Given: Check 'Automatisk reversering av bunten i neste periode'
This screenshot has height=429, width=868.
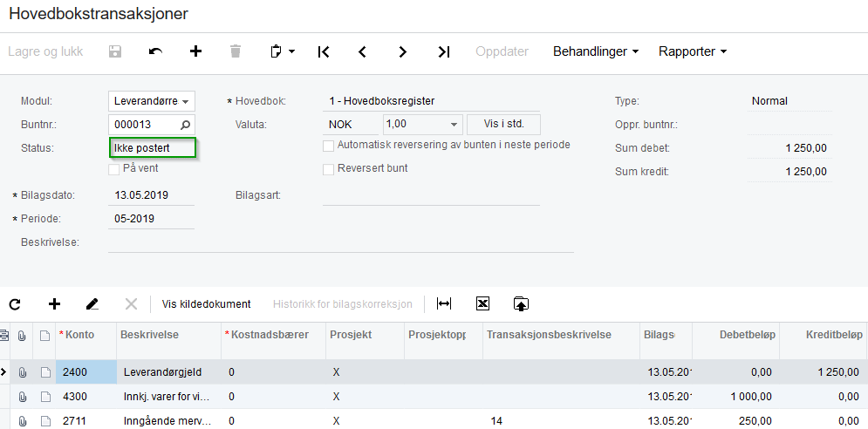Looking at the screenshot, I should [x=329, y=145].
